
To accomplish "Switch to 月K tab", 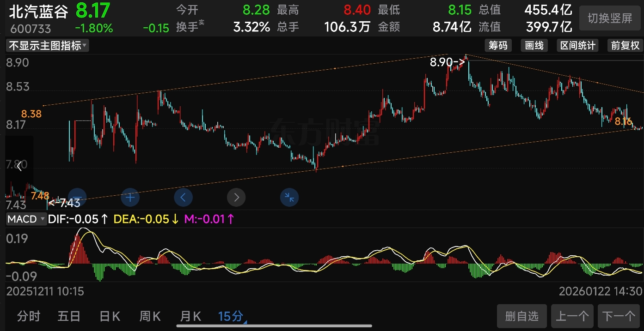I will click(x=190, y=316).
